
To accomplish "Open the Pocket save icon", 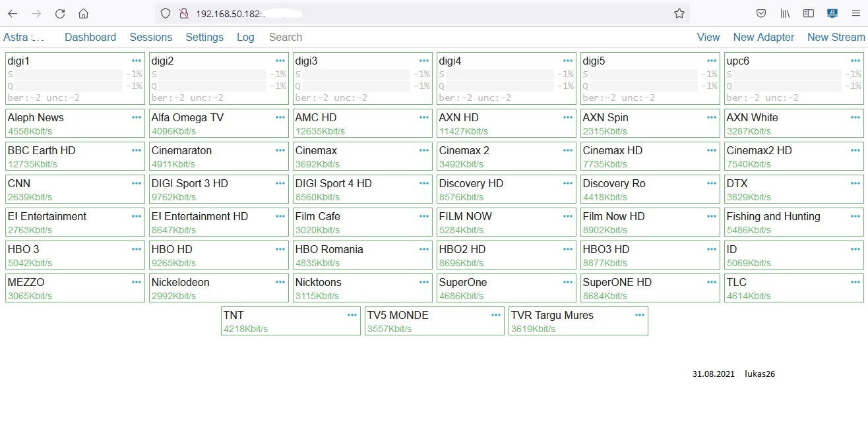I will pos(760,13).
